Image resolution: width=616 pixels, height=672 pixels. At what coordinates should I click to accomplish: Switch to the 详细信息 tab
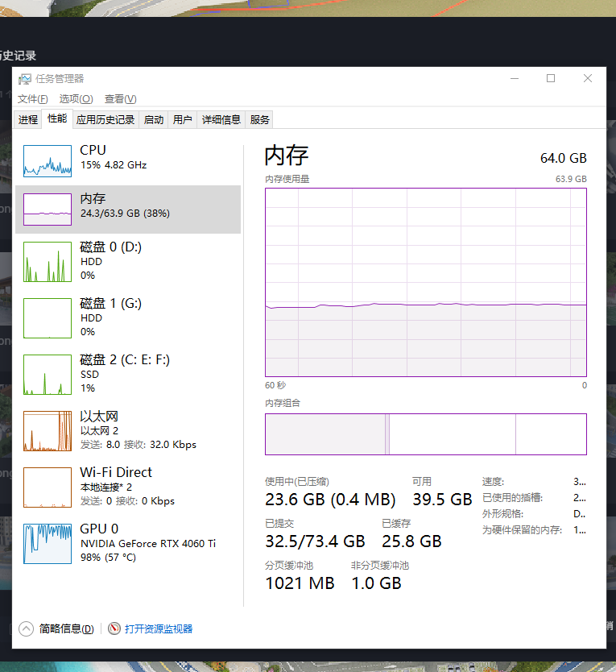point(221,120)
